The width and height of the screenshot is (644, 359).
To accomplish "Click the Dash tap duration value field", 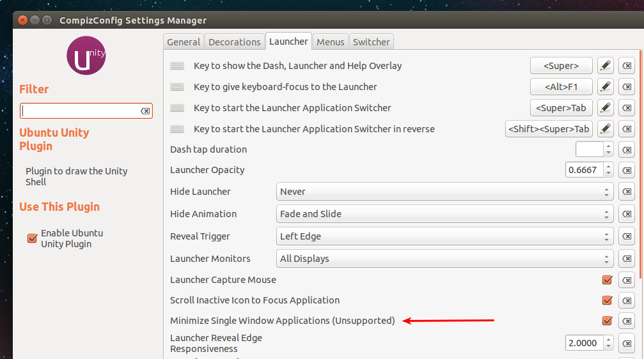I will 590,149.
